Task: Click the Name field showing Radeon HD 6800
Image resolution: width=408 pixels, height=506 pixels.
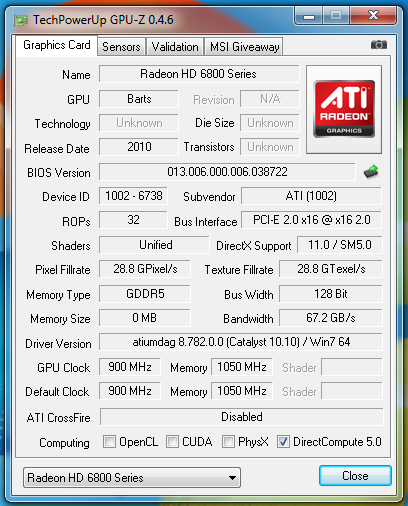Action: point(199,74)
